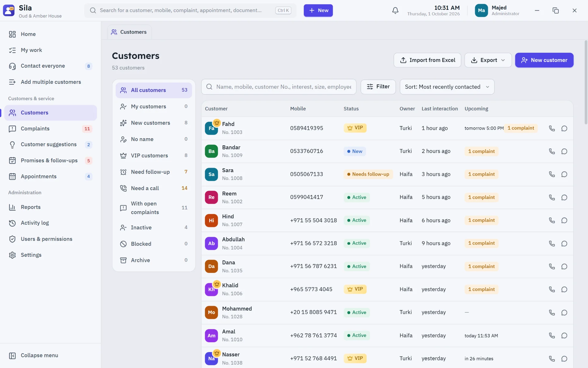588x368 pixels.
Task: Open the notifications bell
Action: 395,10
